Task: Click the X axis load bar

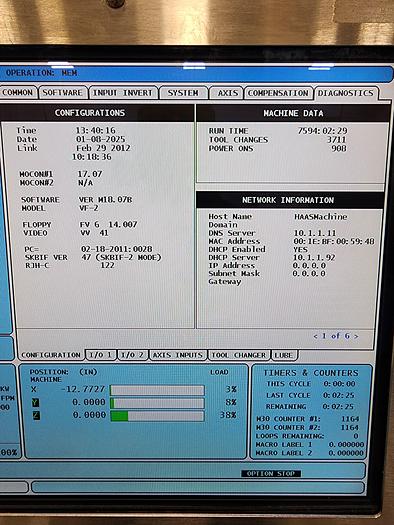Action: pos(157,390)
